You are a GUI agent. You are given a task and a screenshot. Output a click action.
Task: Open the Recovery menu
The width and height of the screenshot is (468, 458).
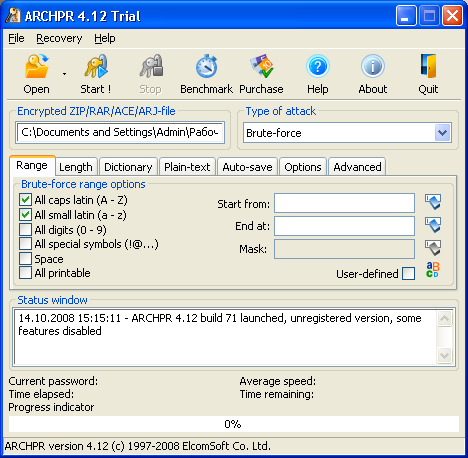[59, 38]
